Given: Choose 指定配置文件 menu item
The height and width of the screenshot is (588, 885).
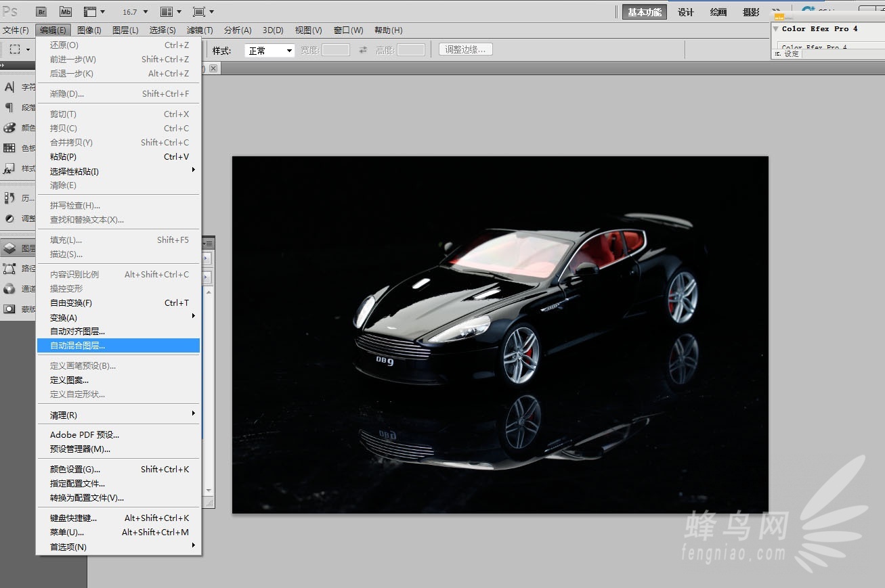Looking at the screenshot, I should 118,483.
